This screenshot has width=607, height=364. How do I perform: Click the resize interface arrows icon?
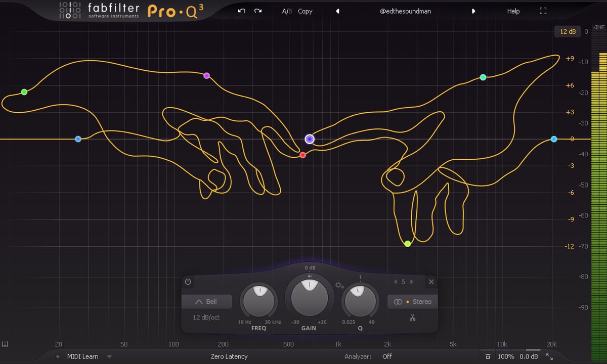coord(549,356)
